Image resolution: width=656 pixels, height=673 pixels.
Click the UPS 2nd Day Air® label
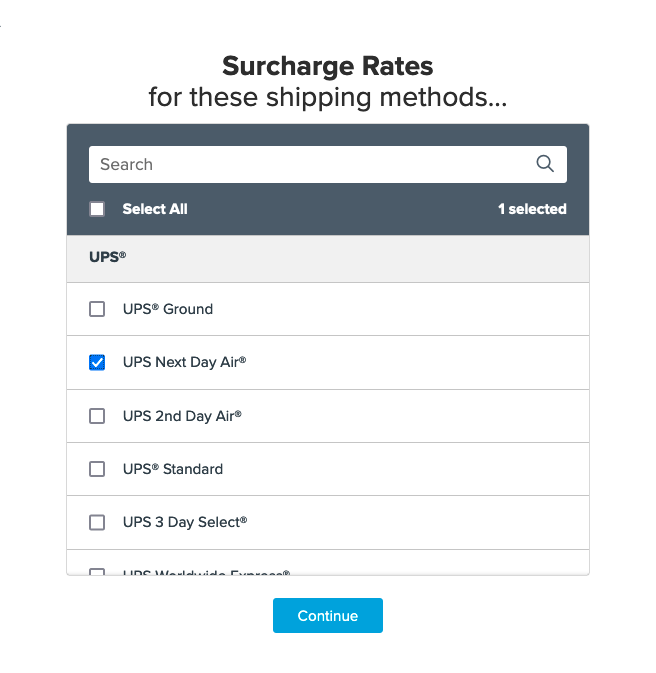point(182,416)
